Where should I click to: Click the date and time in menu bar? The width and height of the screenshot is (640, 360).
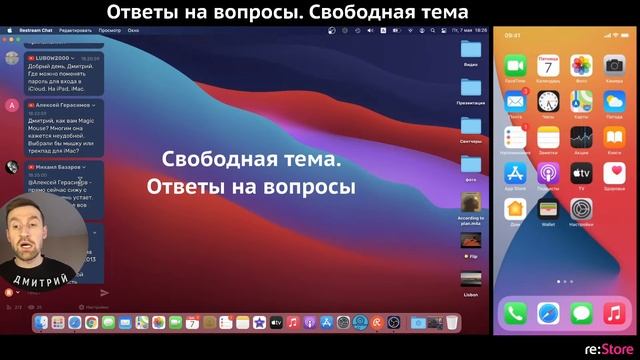click(x=469, y=30)
